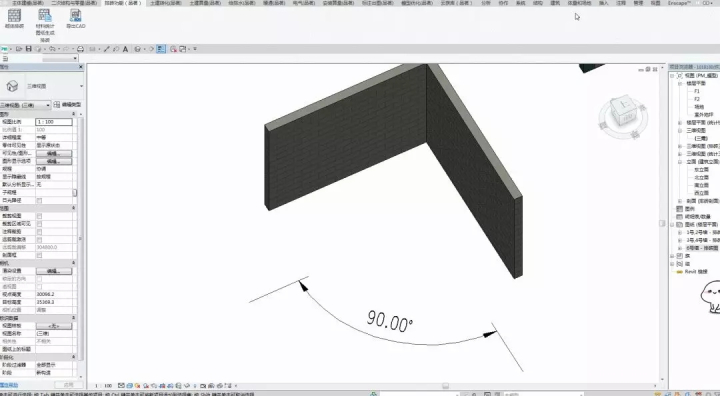Close the Properties panel with X
720x396 pixels.
(x=81, y=67)
